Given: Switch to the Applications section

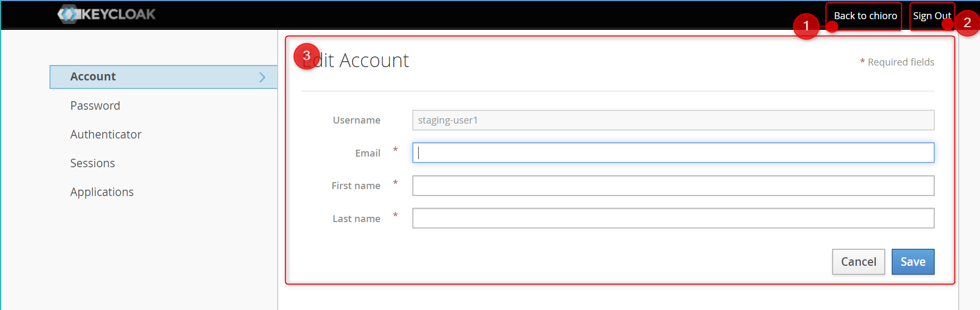Looking at the screenshot, I should tap(102, 192).
